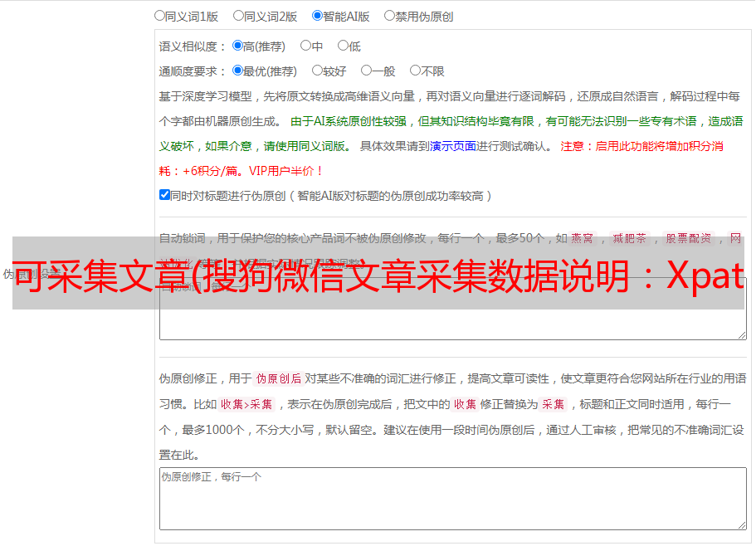Image resolution: width=756 pixels, height=546 pixels.
Task: Click the 伪原创修正 textarea
Action: click(x=453, y=499)
